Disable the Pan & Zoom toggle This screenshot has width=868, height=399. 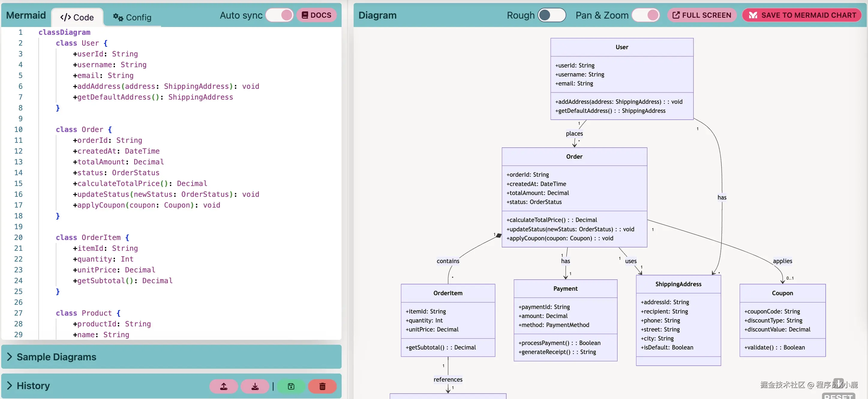[645, 15]
